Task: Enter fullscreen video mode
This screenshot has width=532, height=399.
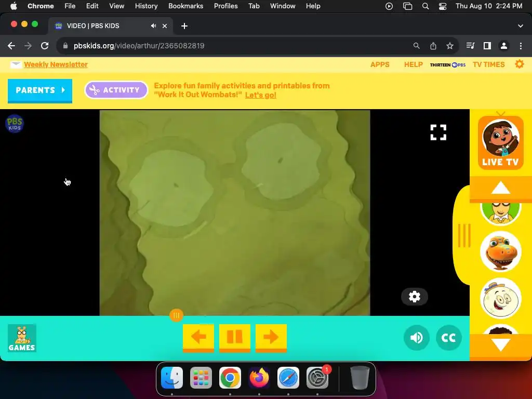Action: [x=438, y=132]
